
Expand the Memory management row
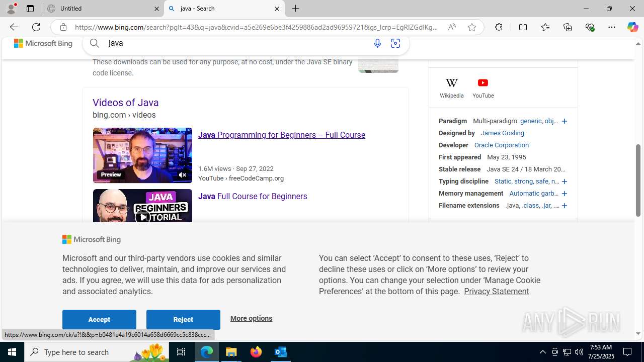(565, 194)
